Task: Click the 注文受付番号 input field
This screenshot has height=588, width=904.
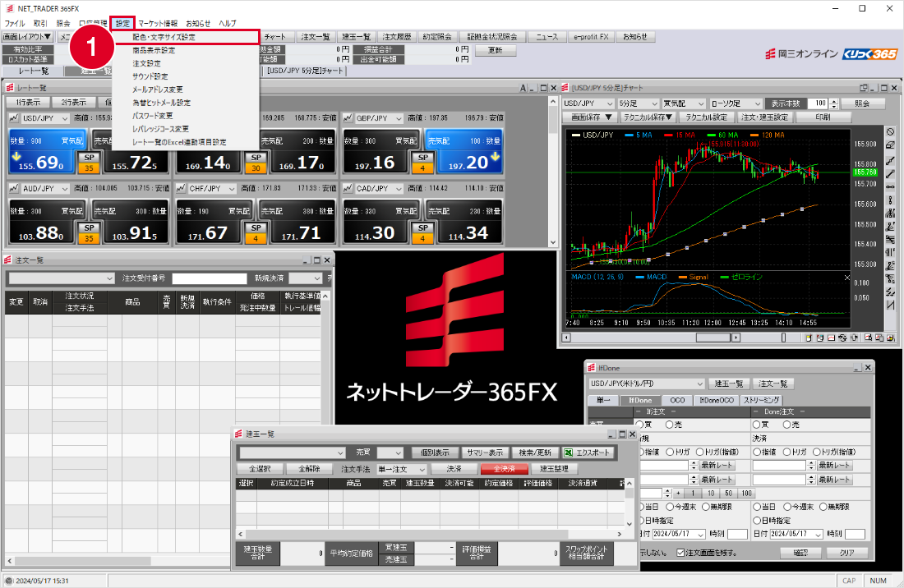Action: point(210,278)
